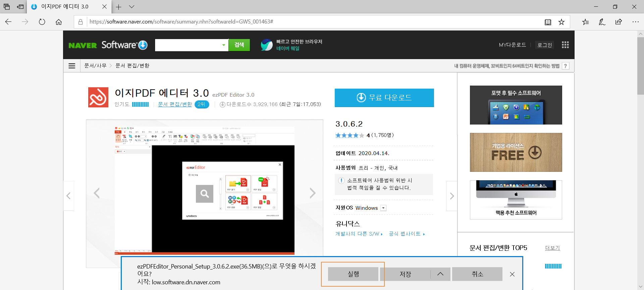Open 공식 웹사이트 link
This screenshot has height=290, width=644.
407,234
